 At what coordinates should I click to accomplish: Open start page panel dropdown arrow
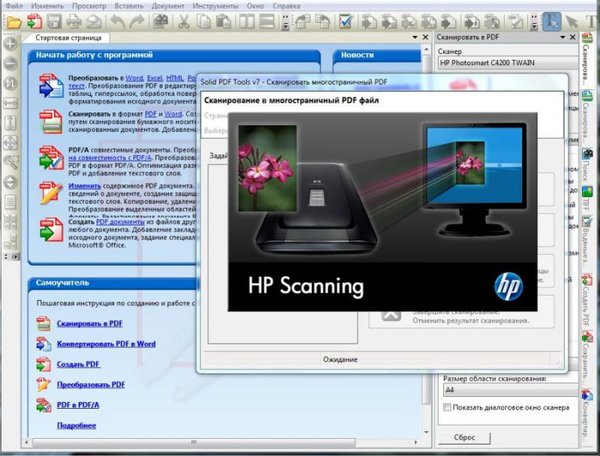(x=415, y=37)
